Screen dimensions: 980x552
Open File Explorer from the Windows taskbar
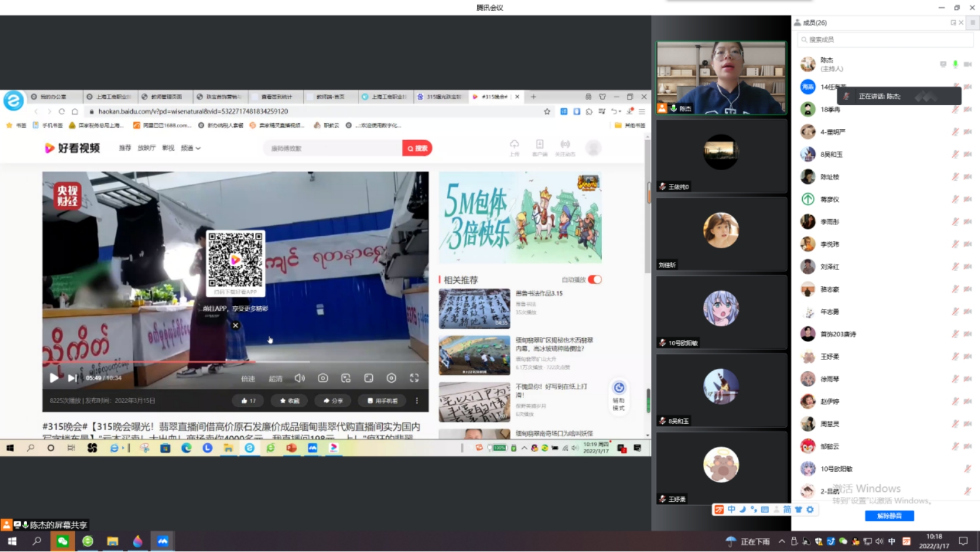[112, 541]
